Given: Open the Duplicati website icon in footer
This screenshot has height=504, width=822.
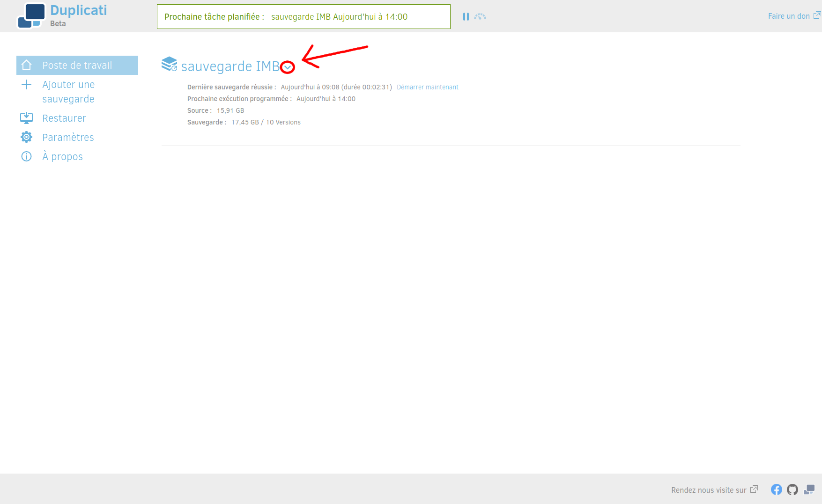Looking at the screenshot, I should 809,489.
